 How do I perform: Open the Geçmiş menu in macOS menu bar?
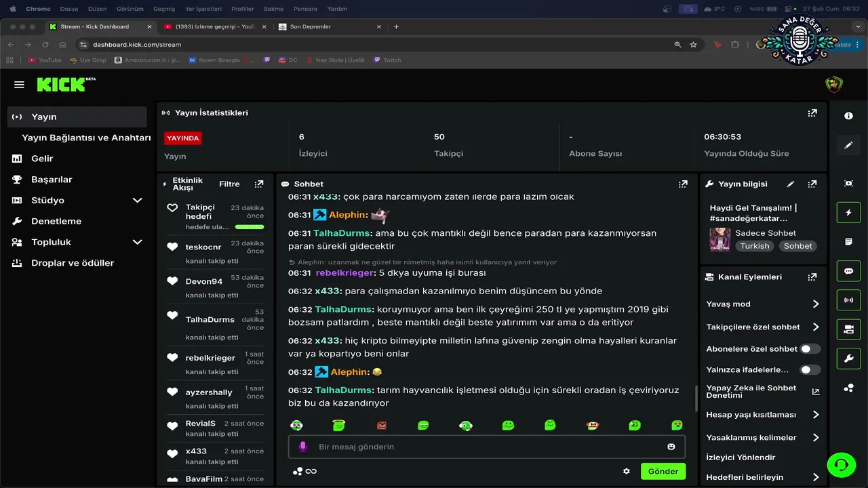tap(164, 9)
